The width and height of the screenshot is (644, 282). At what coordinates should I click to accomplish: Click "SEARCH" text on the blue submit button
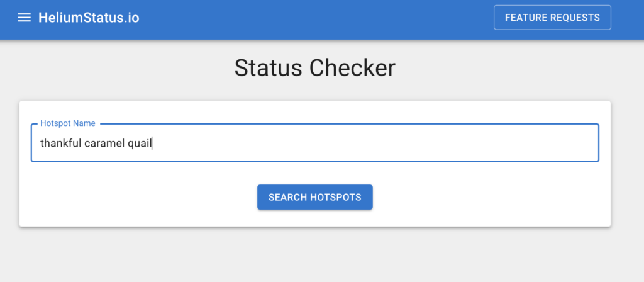[287, 197]
